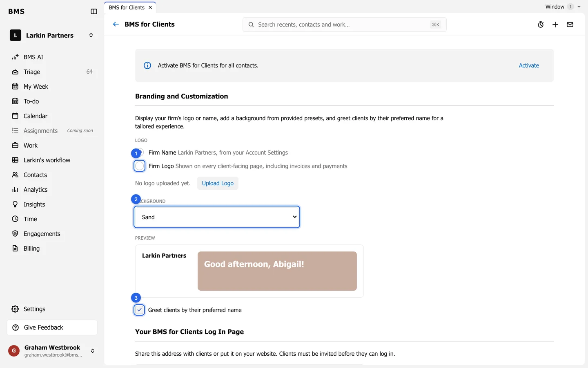Start the timer from the top-right stopwatch icon
This screenshot has height=368, width=588.
541,25
